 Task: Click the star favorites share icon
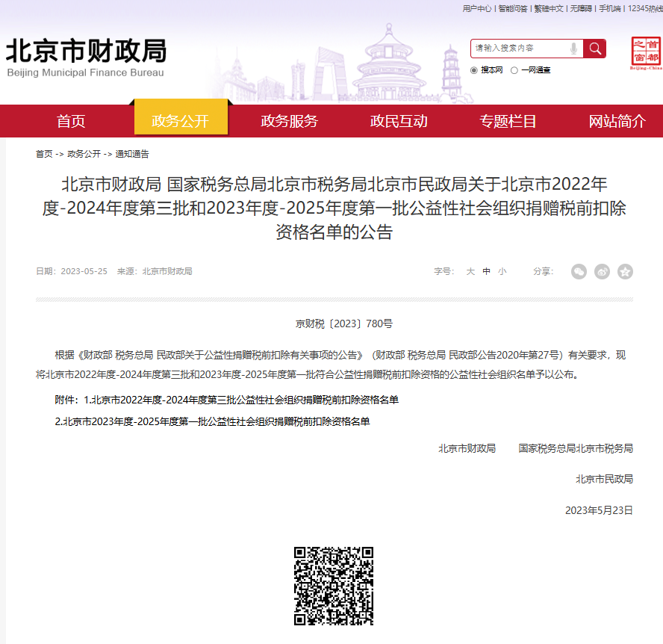[625, 272]
